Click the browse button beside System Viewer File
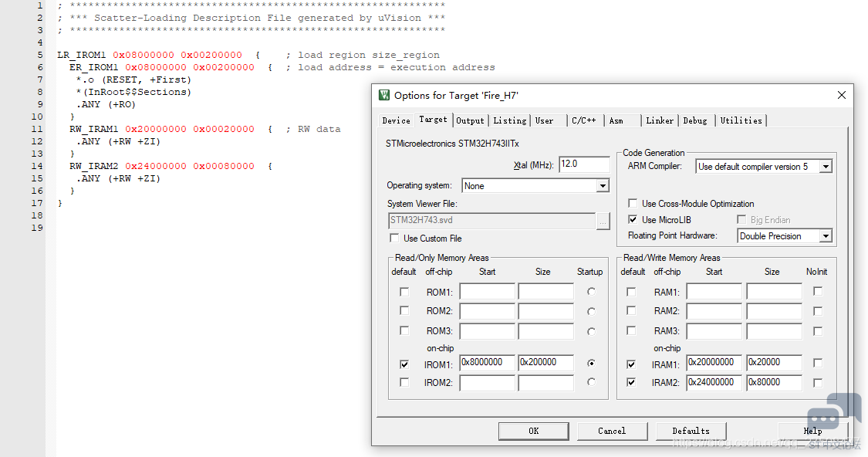 603,221
